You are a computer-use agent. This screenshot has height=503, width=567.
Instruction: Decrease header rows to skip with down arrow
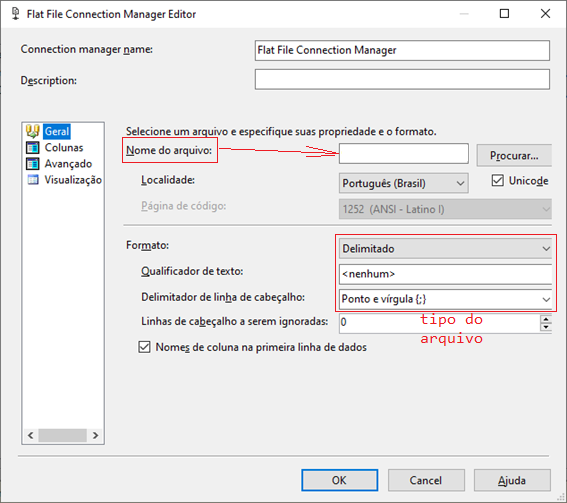546,327
